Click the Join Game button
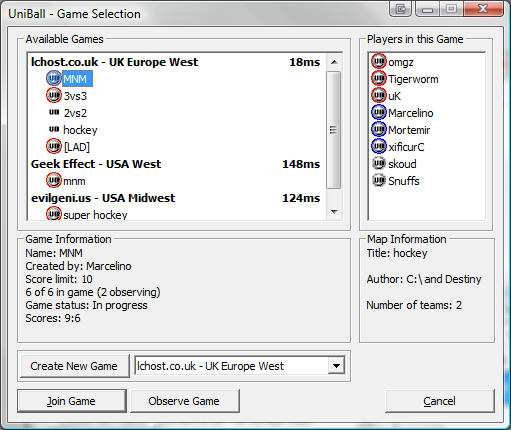The height and width of the screenshot is (430, 511). [x=72, y=401]
